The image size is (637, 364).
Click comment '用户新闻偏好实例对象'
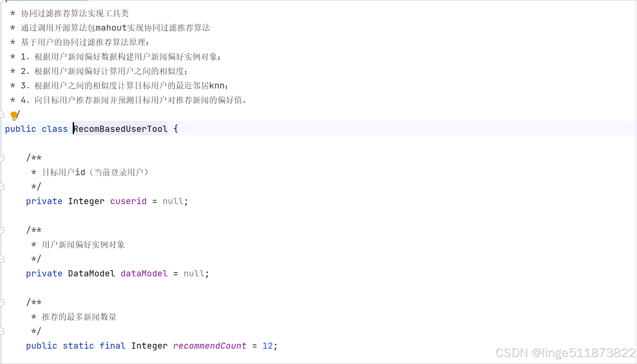click(x=83, y=244)
